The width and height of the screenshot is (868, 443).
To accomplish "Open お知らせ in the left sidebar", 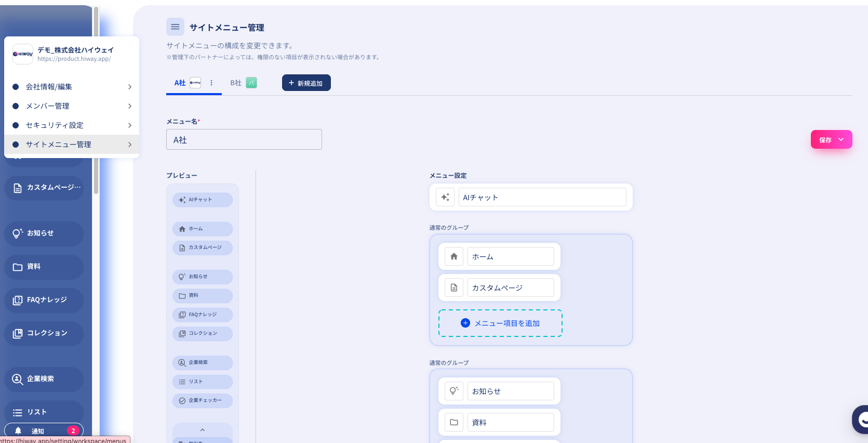I will [x=44, y=233].
